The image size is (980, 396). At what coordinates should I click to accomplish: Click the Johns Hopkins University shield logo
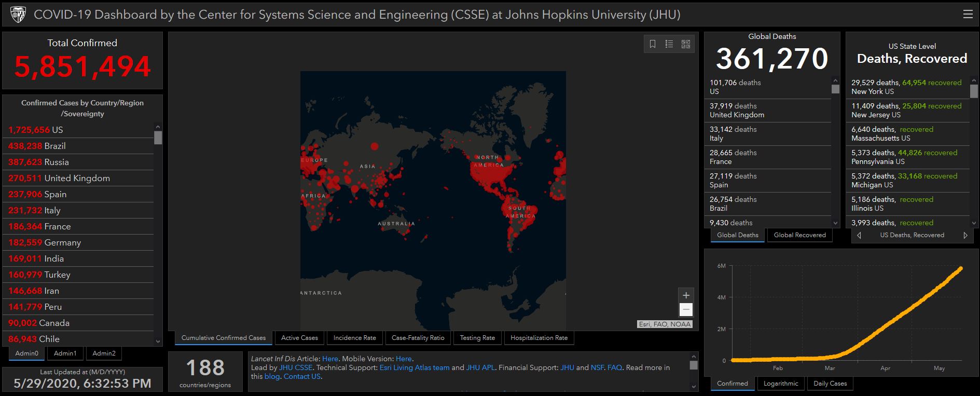tap(17, 15)
